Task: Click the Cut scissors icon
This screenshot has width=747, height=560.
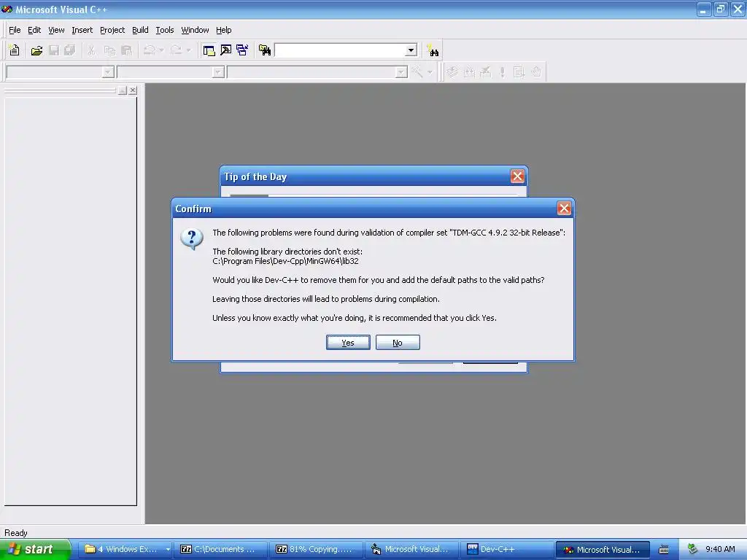Action: [91, 50]
